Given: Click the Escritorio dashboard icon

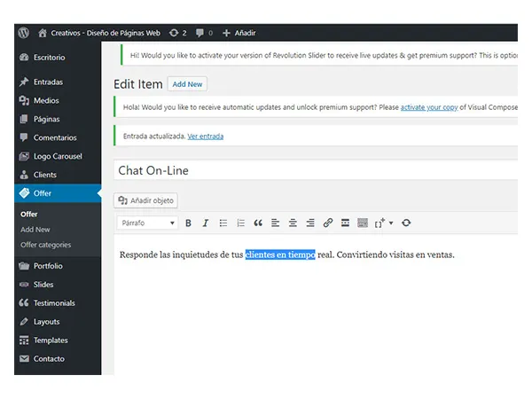Looking at the screenshot, I should 24,58.
